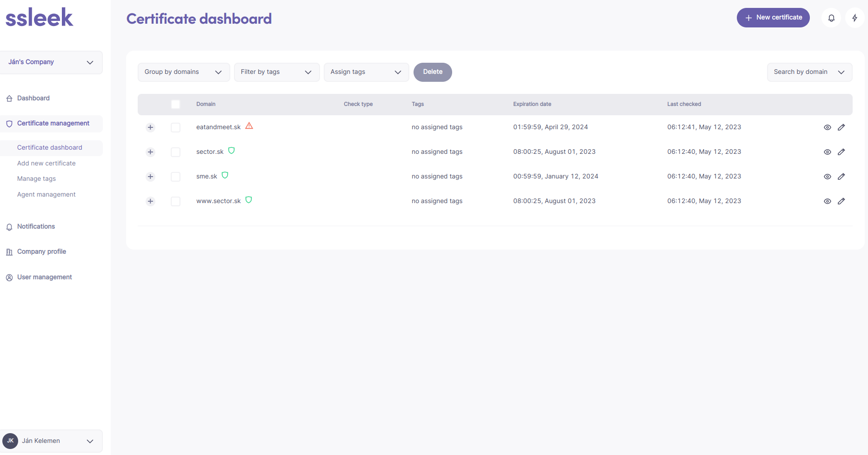This screenshot has width=868, height=455.
Task: Expand the sector.sk row with plus button
Action: click(x=150, y=152)
